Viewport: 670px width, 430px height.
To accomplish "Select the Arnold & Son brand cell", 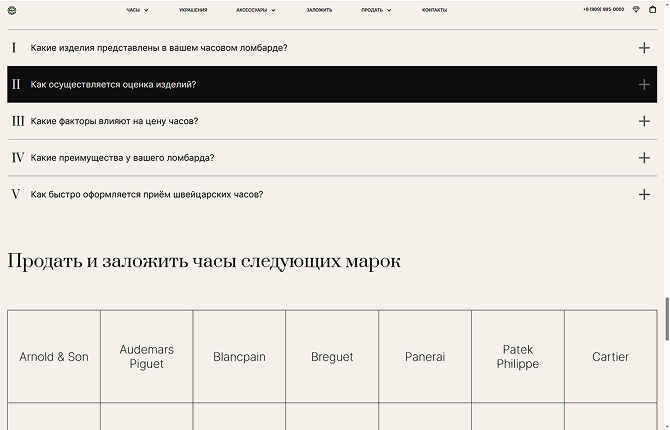I will tap(54, 356).
